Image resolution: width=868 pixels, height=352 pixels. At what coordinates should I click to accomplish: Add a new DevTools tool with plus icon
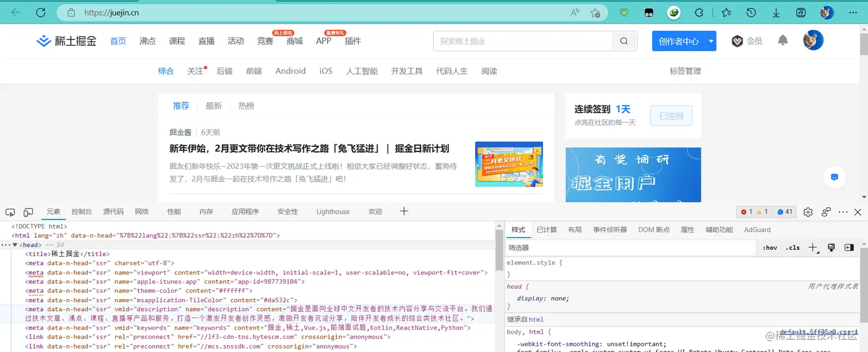click(404, 211)
